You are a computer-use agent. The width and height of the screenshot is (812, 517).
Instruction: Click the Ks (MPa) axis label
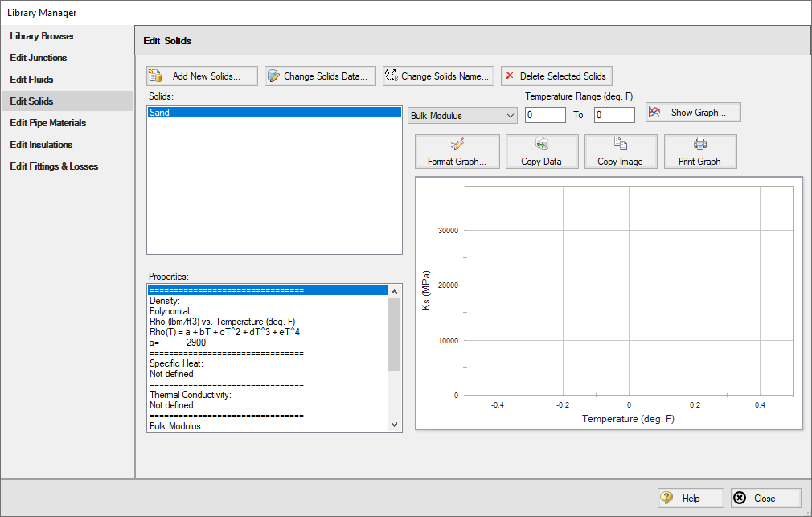click(426, 290)
